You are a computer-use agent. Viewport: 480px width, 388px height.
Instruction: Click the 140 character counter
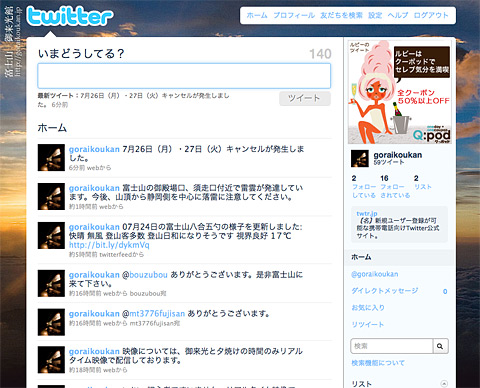pos(320,54)
